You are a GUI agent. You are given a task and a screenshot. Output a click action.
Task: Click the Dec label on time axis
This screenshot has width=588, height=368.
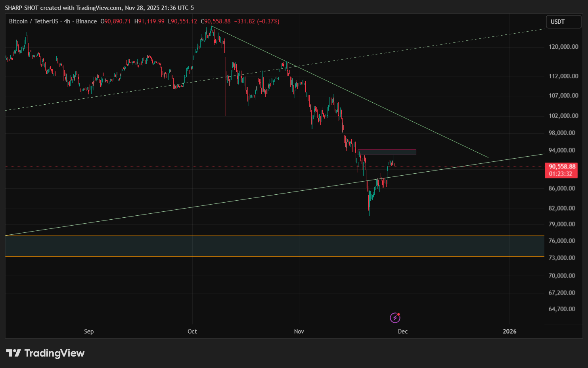coord(403,332)
